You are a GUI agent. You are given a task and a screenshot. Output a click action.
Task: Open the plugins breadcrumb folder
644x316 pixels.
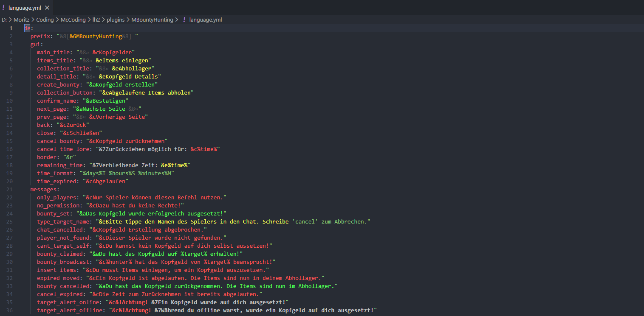click(x=116, y=20)
